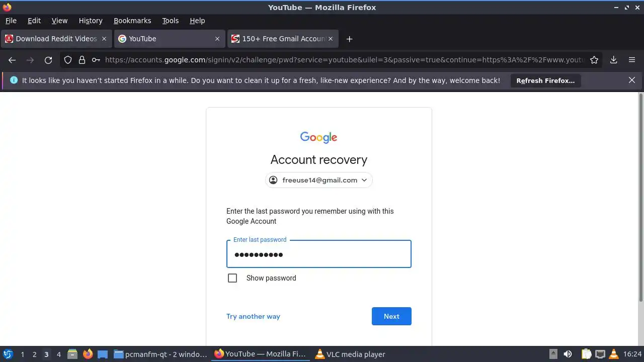Dismiss the Firefox refresh notification bar
644x362 pixels.
(632, 80)
